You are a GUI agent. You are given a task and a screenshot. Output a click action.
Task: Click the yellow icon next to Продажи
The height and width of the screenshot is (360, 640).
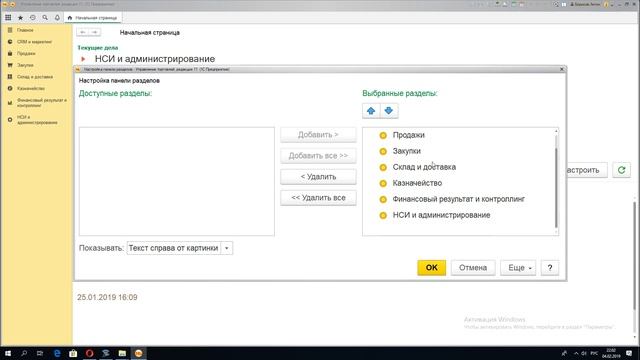tap(383, 135)
